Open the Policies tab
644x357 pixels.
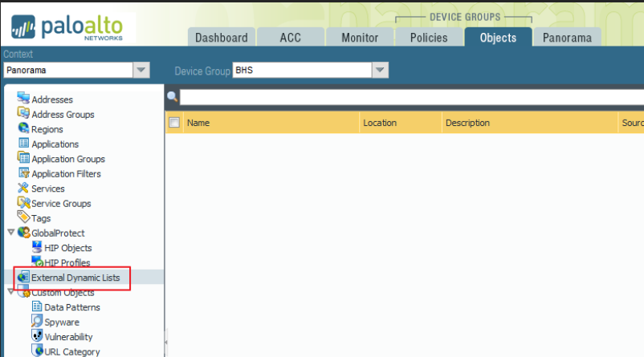coord(429,38)
